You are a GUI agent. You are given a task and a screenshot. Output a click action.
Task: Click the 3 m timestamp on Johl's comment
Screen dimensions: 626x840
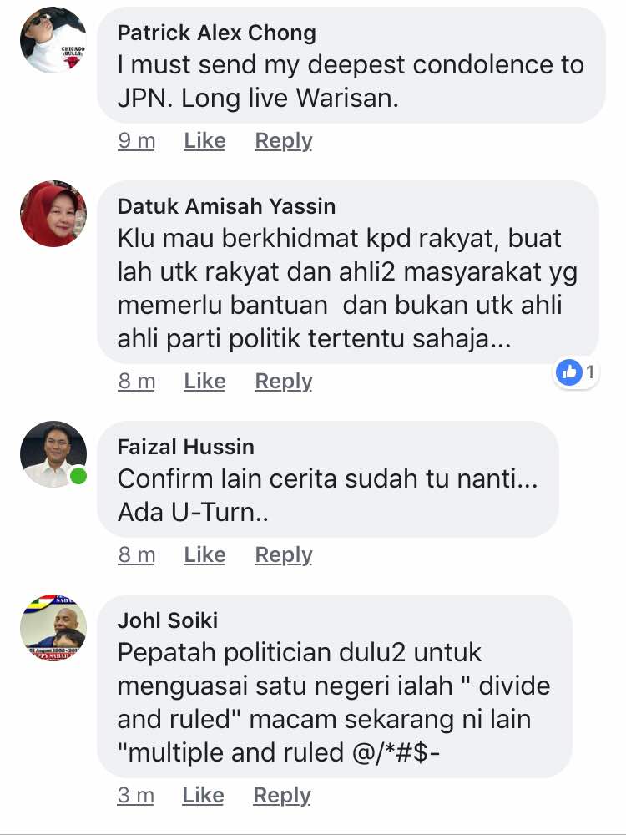(x=135, y=796)
